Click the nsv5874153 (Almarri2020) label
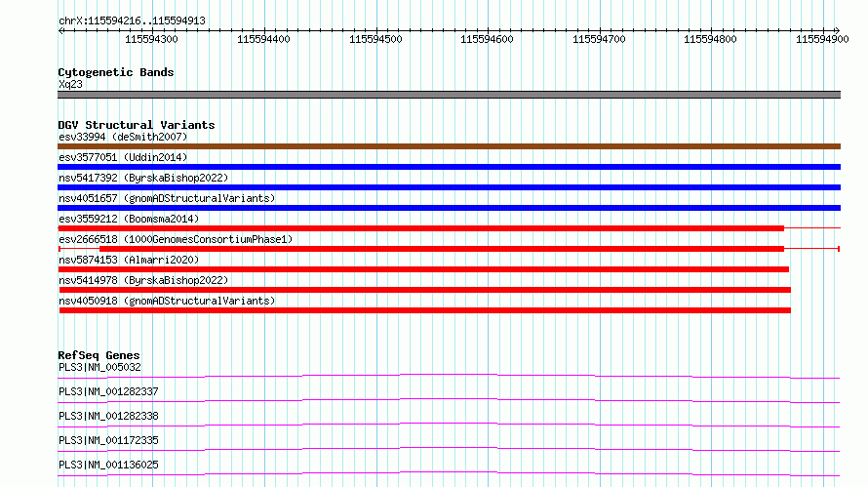 [x=129, y=260]
